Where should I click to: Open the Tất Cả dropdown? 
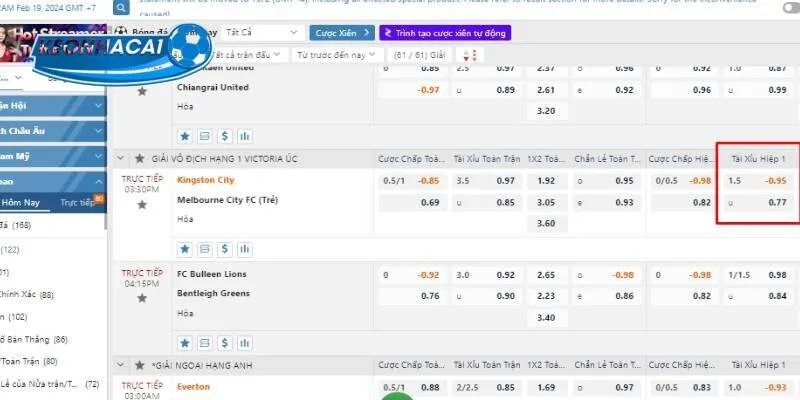pyautogui.click(x=263, y=33)
